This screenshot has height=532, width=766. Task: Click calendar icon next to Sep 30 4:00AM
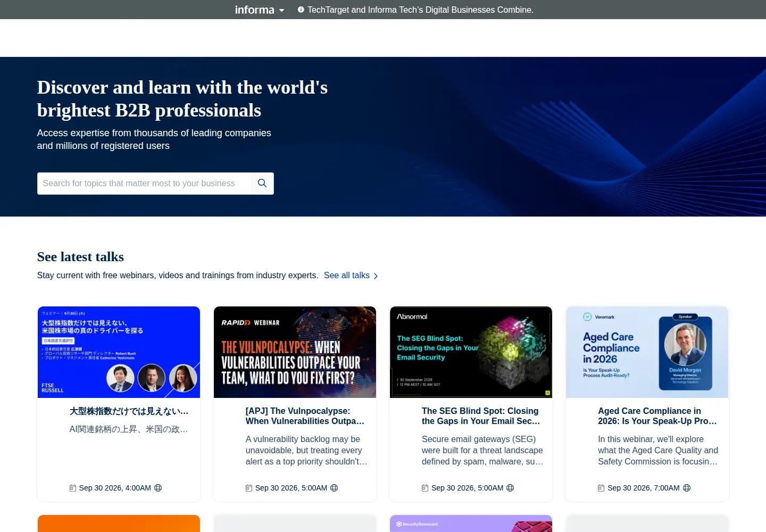pos(73,488)
